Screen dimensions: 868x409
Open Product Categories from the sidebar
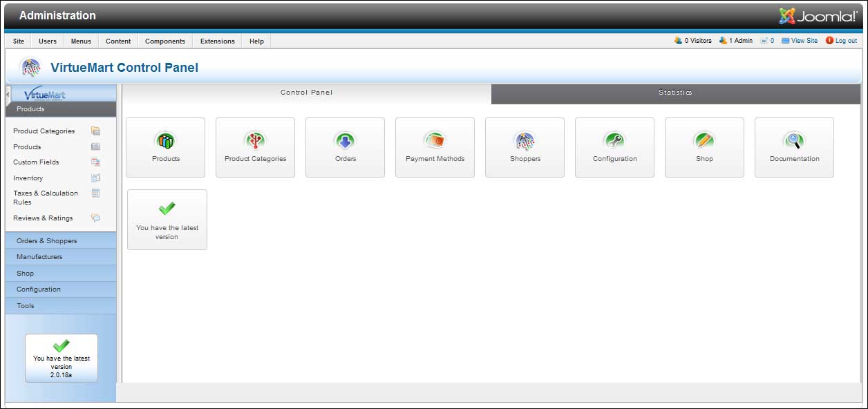tap(44, 131)
